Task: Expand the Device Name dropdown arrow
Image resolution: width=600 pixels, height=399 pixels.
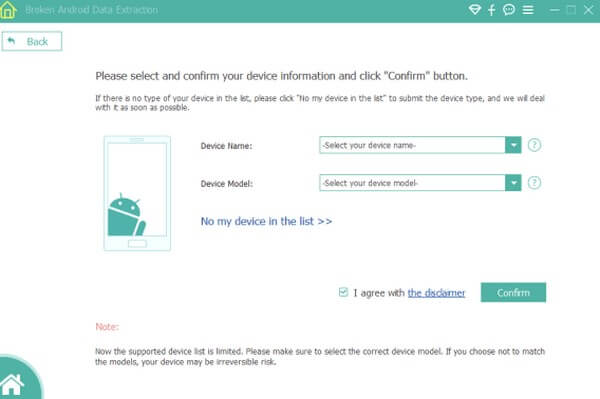Action: (x=513, y=145)
